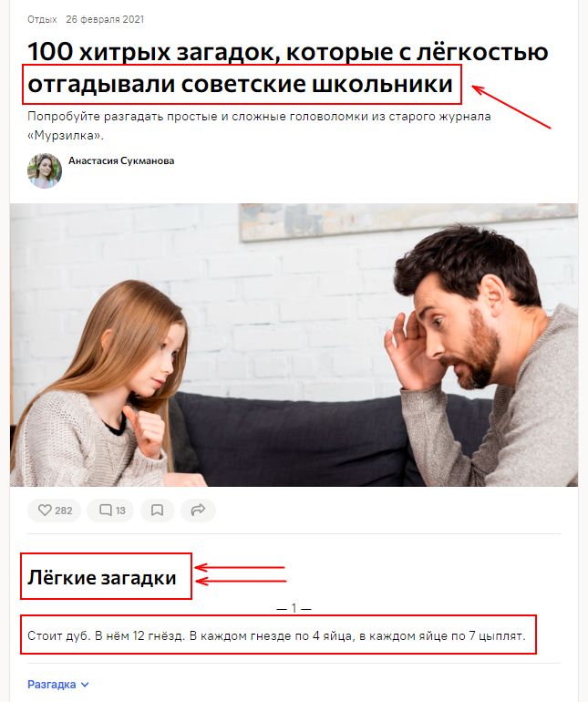The image size is (588, 702).
Task: Click the riddle number 1 marker
Action: click(x=294, y=608)
